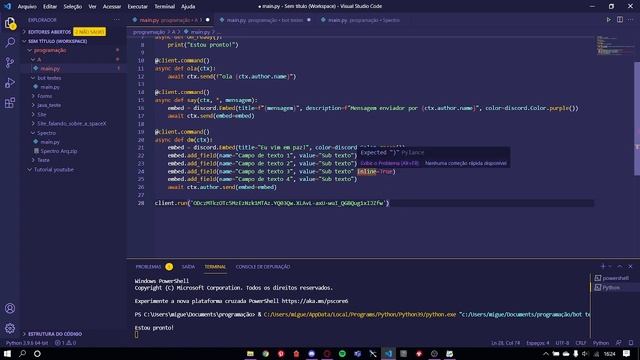Change the CRLF line ending setting
Screen dimensions: 640x360
pyautogui.click(x=581, y=343)
